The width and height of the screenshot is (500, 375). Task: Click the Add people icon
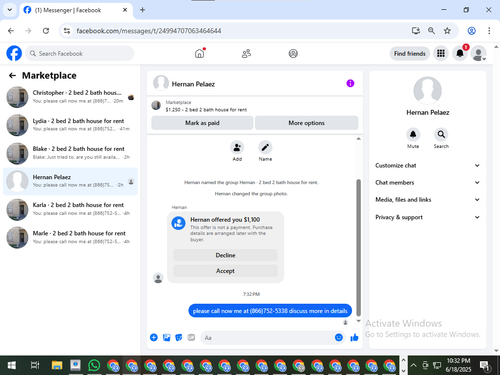point(237,147)
